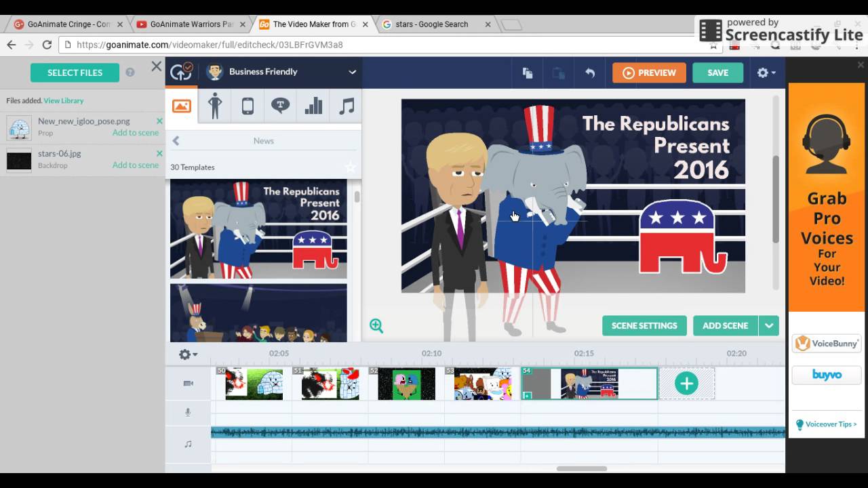Open the Voiceover Tips link
Viewport: 868px width, 488px height.
click(x=827, y=424)
